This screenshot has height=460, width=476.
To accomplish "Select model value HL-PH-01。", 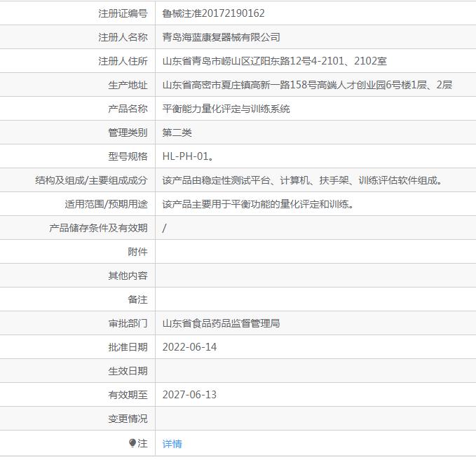I will 189,156.
